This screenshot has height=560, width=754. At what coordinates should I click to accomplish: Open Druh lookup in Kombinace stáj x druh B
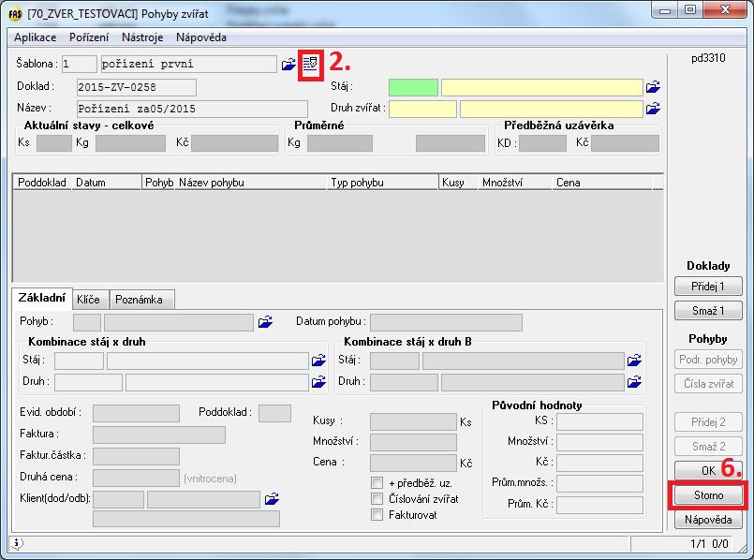[x=634, y=382]
